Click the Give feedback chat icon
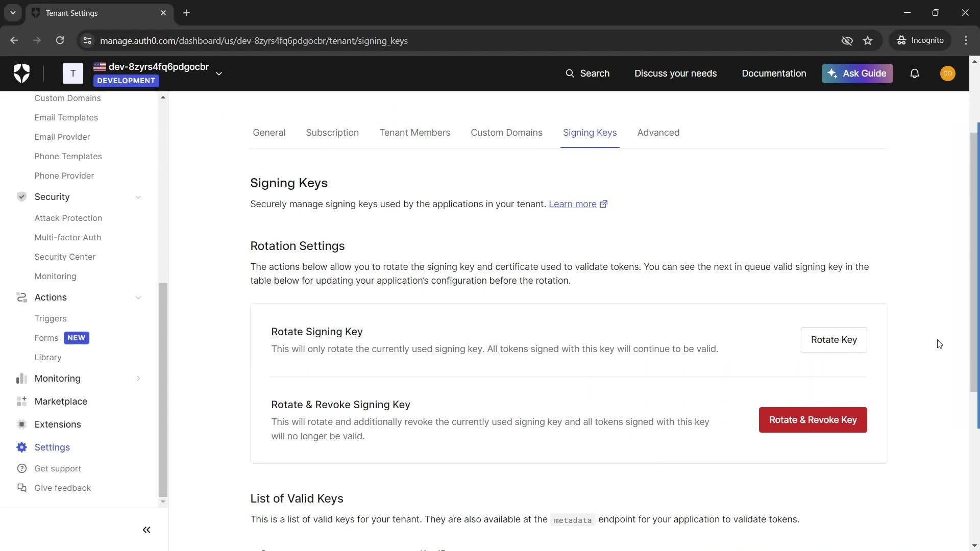Viewport: 980px width, 551px height. (21, 488)
